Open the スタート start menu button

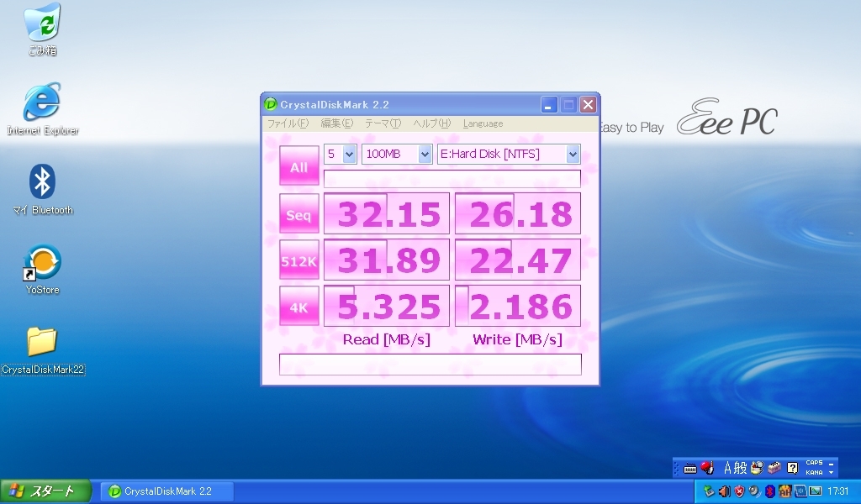pyautogui.click(x=45, y=491)
